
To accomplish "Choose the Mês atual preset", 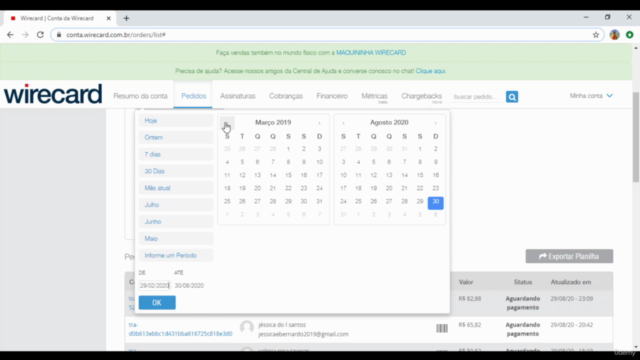I will coord(176,188).
